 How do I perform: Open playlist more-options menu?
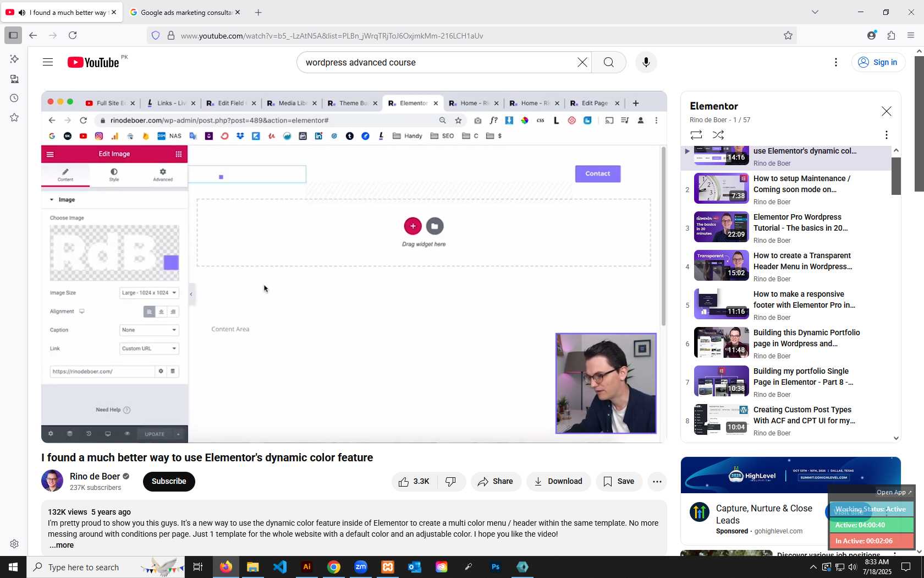click(x=886, y=135)
